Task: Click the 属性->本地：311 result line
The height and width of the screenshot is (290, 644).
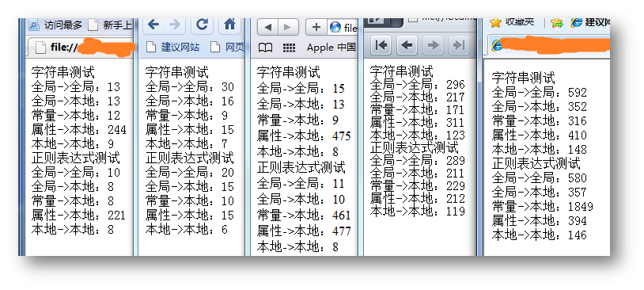Action: (x=417, y=122)
